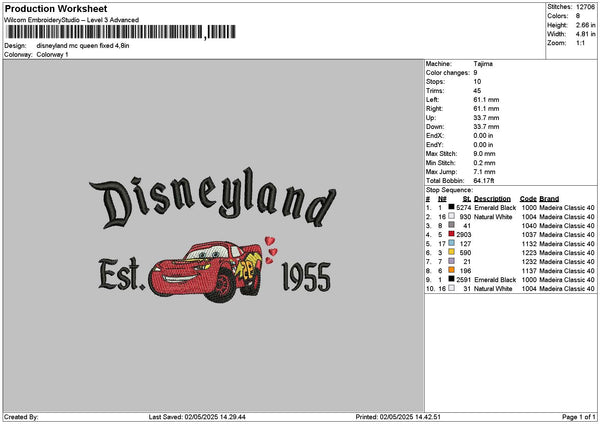Image resolution: width=600 pixels, height=424 pixels.
Task: Click stitch count 2591 in stop row 9
Action: coord(463,279)
